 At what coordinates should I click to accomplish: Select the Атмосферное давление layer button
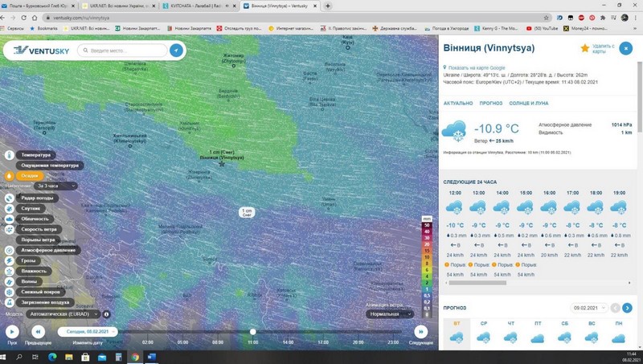point(48,250)
